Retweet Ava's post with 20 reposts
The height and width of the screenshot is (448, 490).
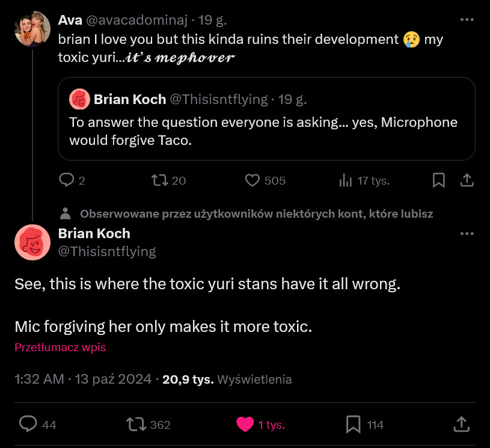coord(159,180)
